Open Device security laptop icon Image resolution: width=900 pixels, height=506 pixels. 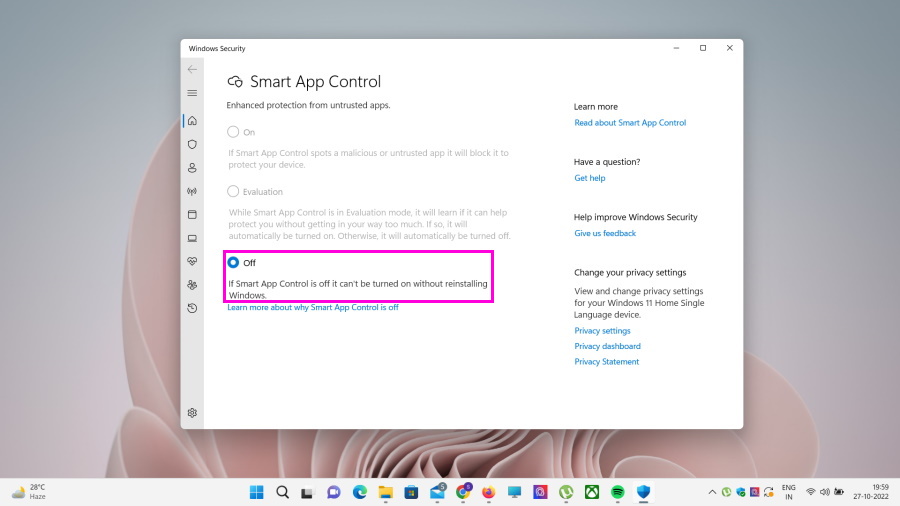click(192, 238)
